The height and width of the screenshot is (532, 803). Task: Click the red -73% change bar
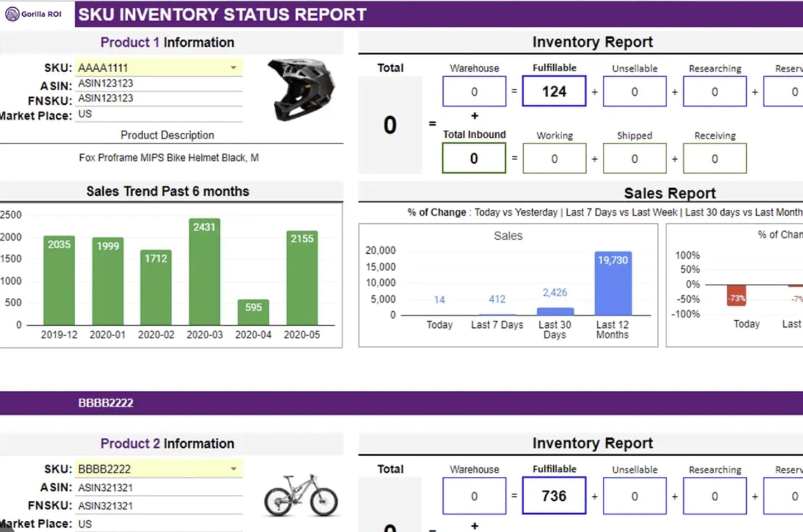pyautogui.click(x=737, y=296)
